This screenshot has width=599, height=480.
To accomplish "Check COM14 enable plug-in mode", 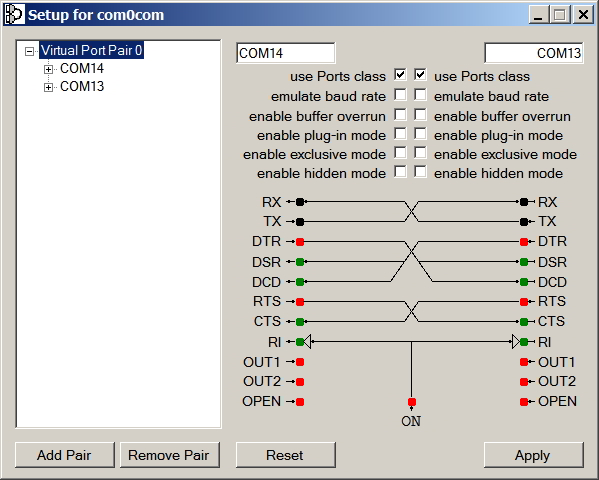I will (400, 133).
